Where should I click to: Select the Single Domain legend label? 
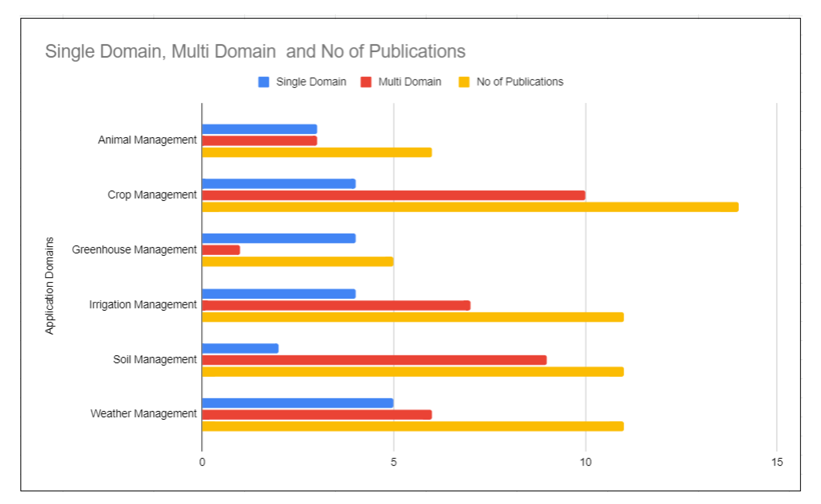click(311, 82)
